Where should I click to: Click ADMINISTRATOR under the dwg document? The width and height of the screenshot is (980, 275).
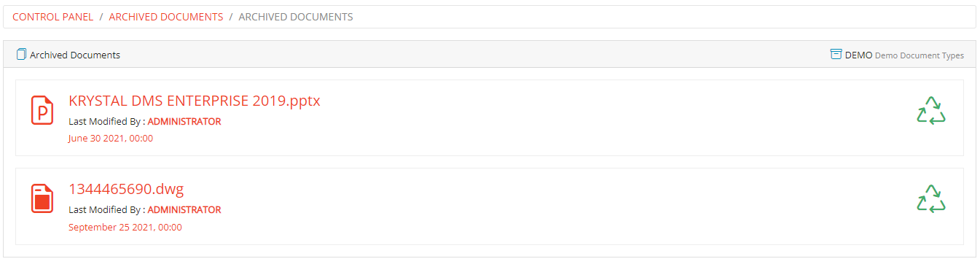tap(184, 210)
